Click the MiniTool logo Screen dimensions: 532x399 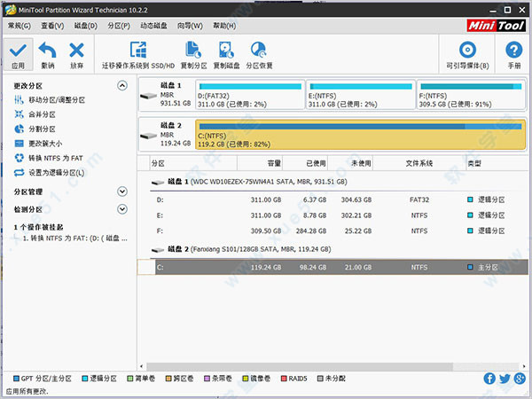pos(496,26)
